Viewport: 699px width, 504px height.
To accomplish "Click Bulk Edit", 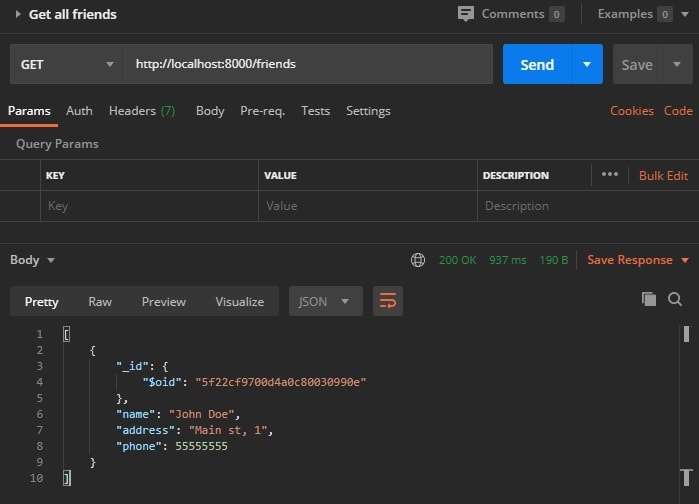I will click(663, 176).
